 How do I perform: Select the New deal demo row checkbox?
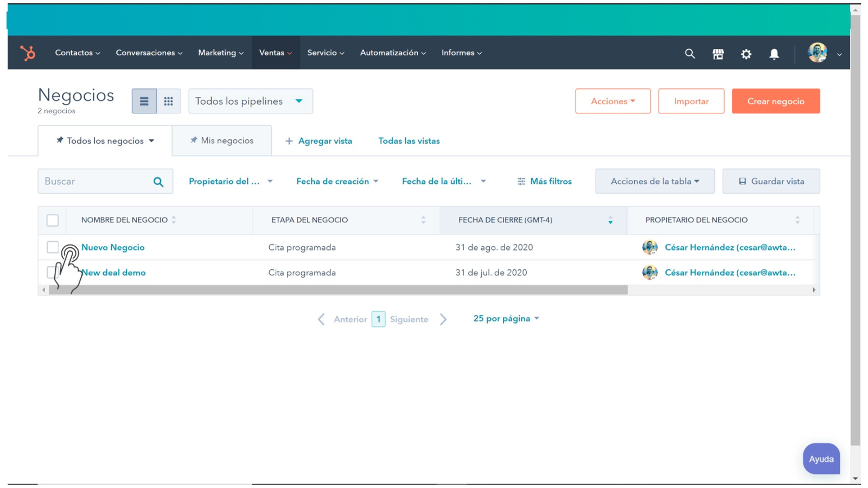coord(53,272)
